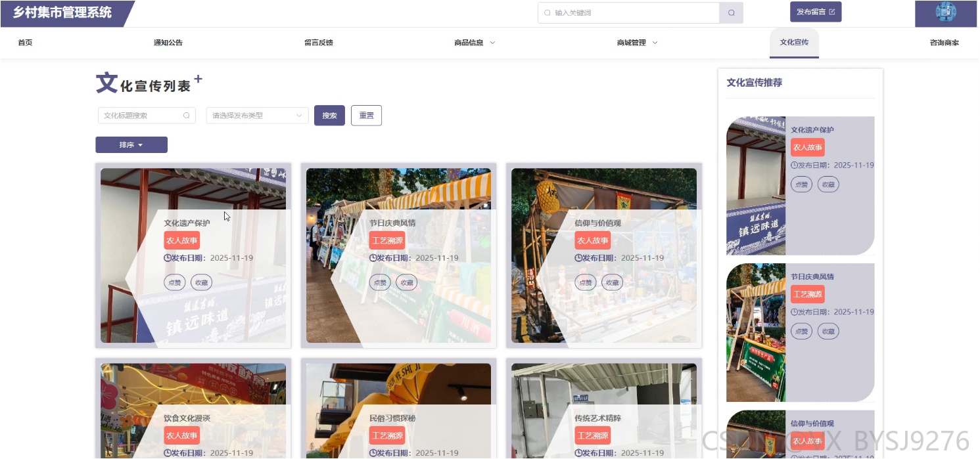Go to the 通知公告 page

click(x=168, y=43)
